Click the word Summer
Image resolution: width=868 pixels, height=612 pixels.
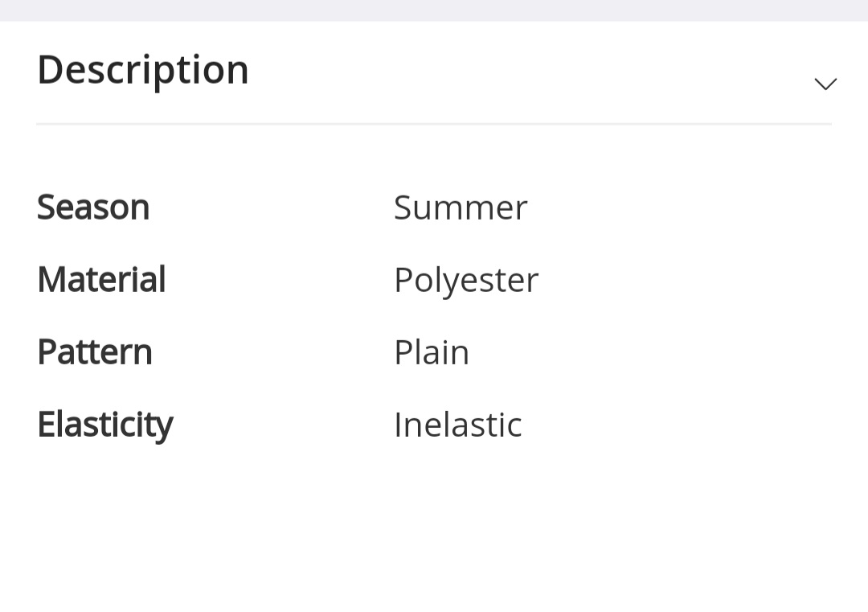click(x=461, y=207)
